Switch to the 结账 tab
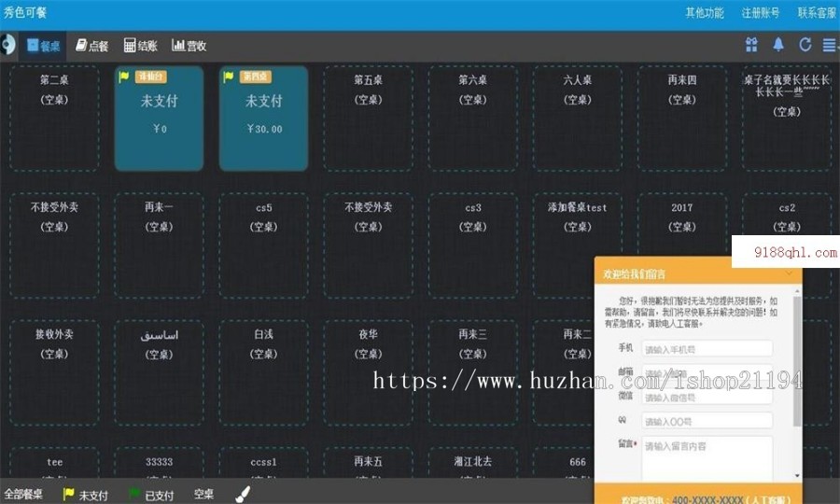 [x=140, y=46]
